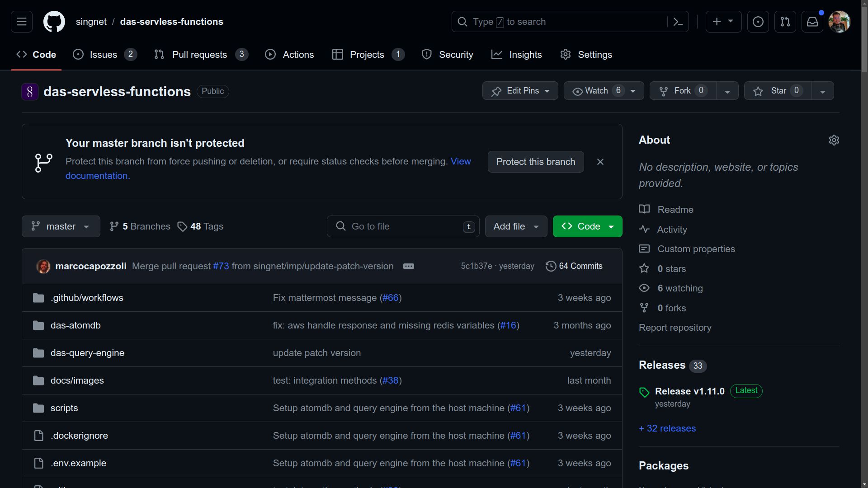Click the Actions play button icon

pos(270,55)
